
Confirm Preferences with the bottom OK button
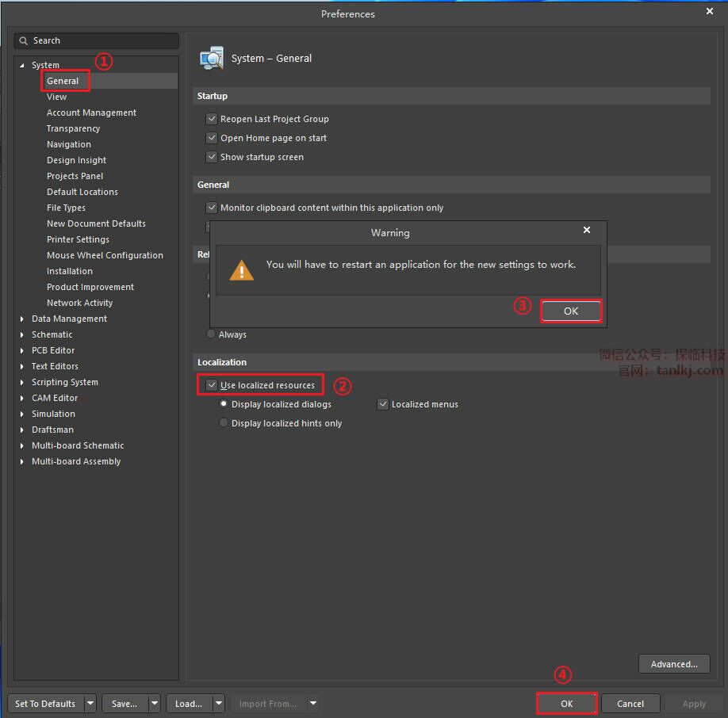pos(566,704)
